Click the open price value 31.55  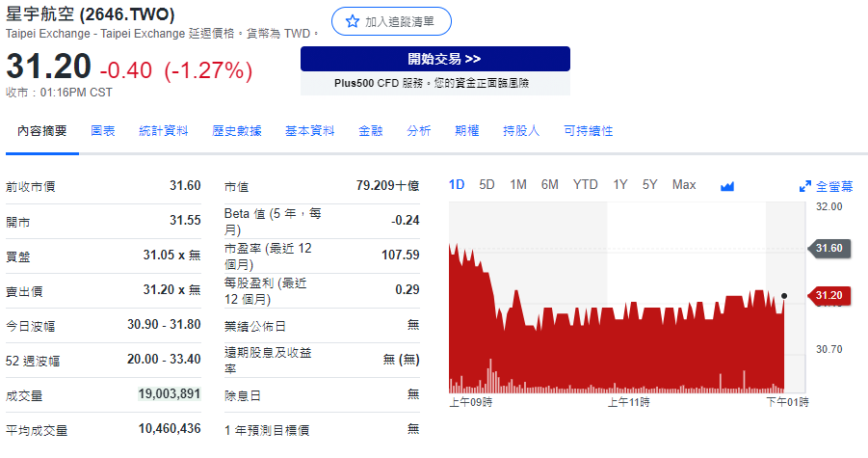[x=185, y=221]
